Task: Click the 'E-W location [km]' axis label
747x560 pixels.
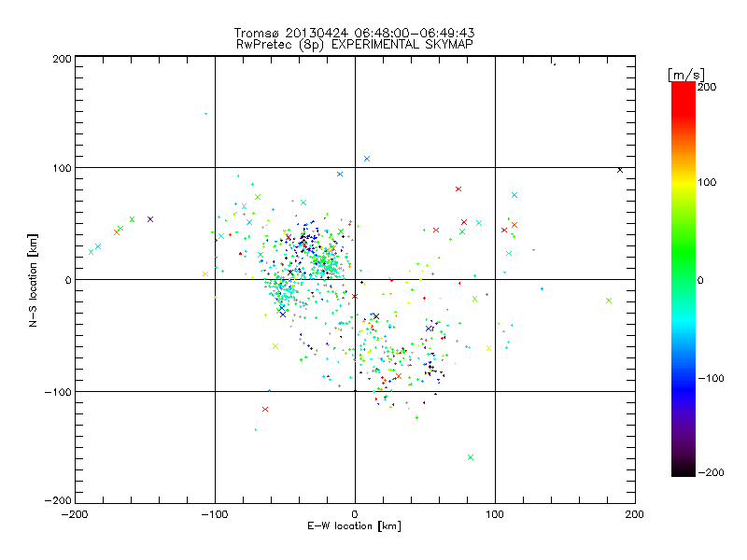Action: 354,526
